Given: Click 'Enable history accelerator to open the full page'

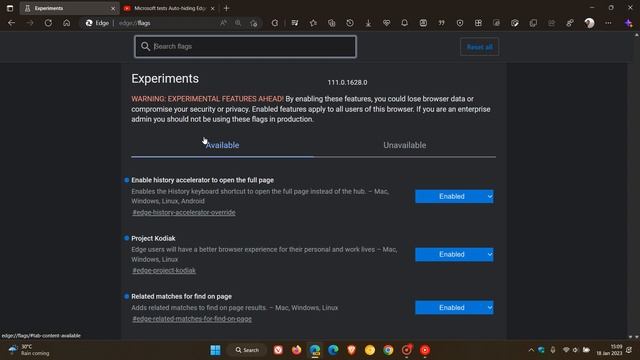Looking at the screenshot, I should click(x=202, y=180).
